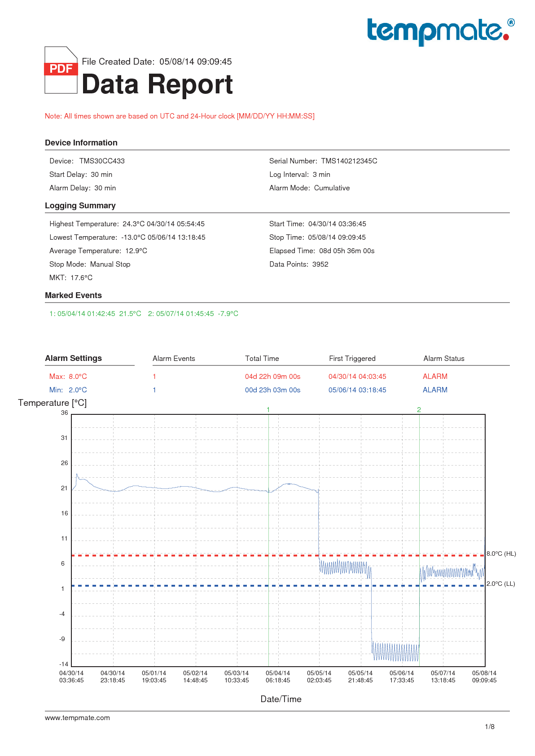Click the First Triggered 04/30/14 04:03:45 value
This screenshot has width=535, height=756.
357,376
